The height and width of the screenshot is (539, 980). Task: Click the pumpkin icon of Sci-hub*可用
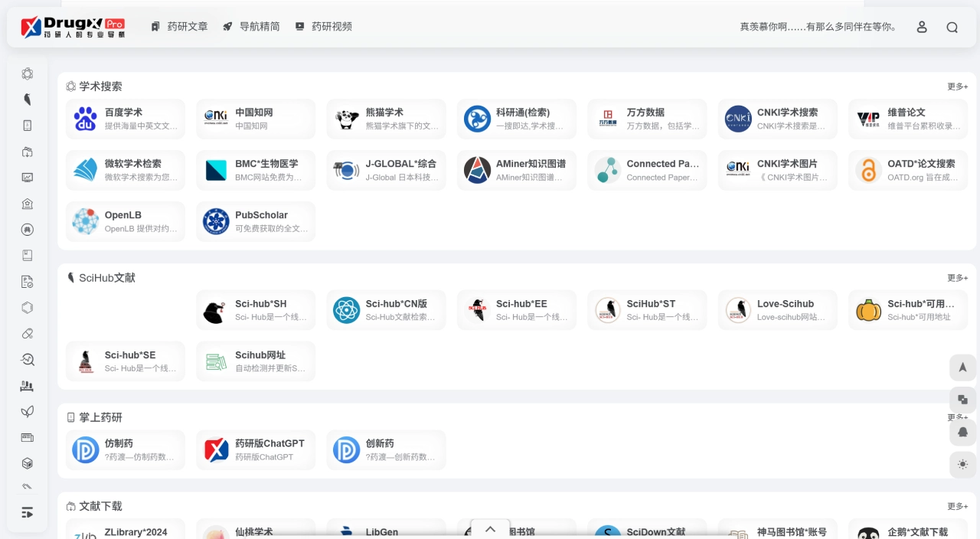(x=869, y=310)
